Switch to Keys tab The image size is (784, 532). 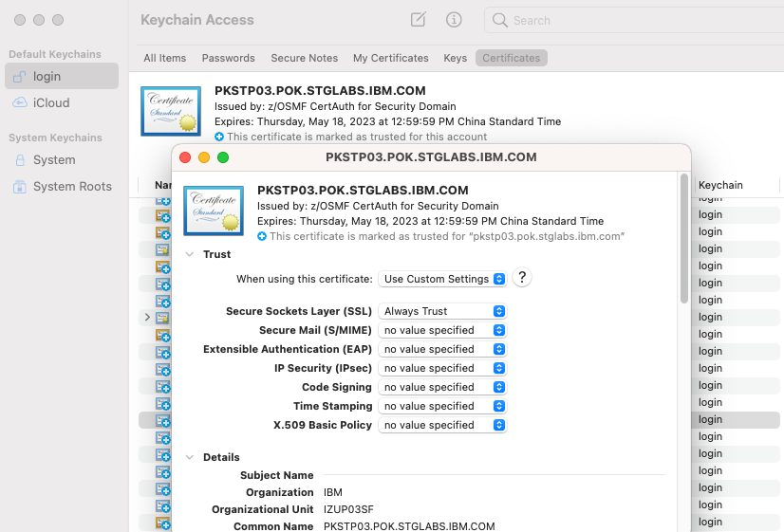pyautogui.click(x=455, y=58)
